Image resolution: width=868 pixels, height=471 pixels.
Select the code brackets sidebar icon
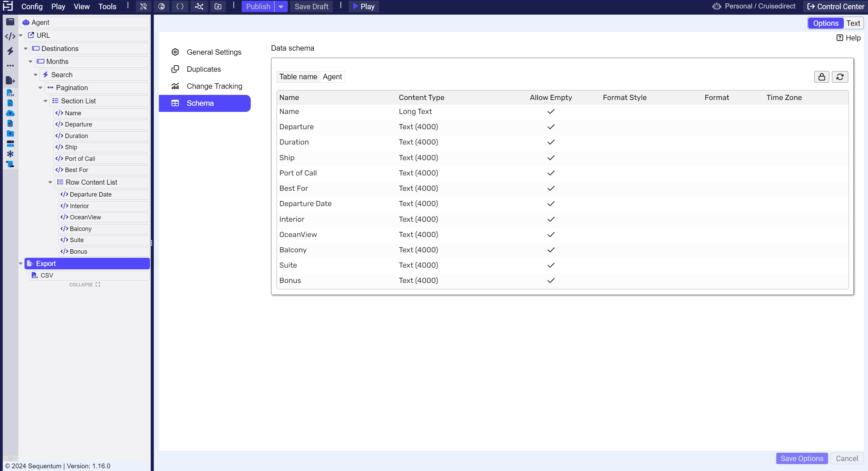[x=10, y=36]
